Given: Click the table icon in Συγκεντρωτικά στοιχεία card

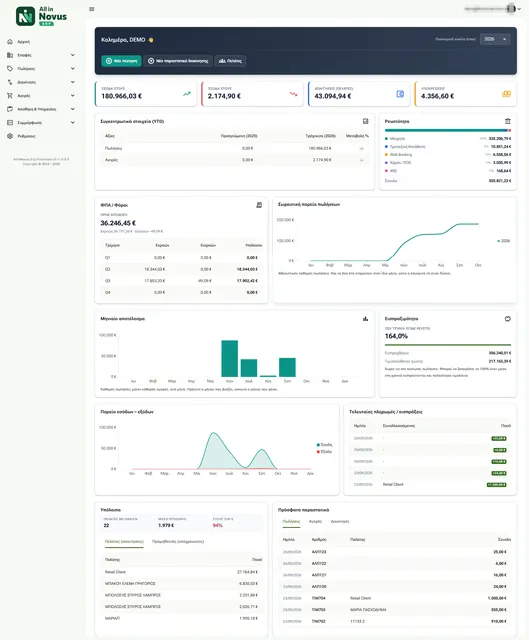Looking at the screenshot, I should coord(365,121).
